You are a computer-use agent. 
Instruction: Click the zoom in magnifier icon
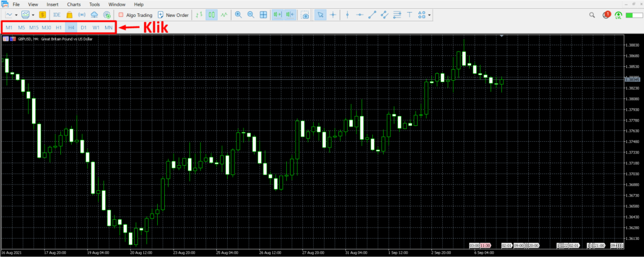coord(238,14)
